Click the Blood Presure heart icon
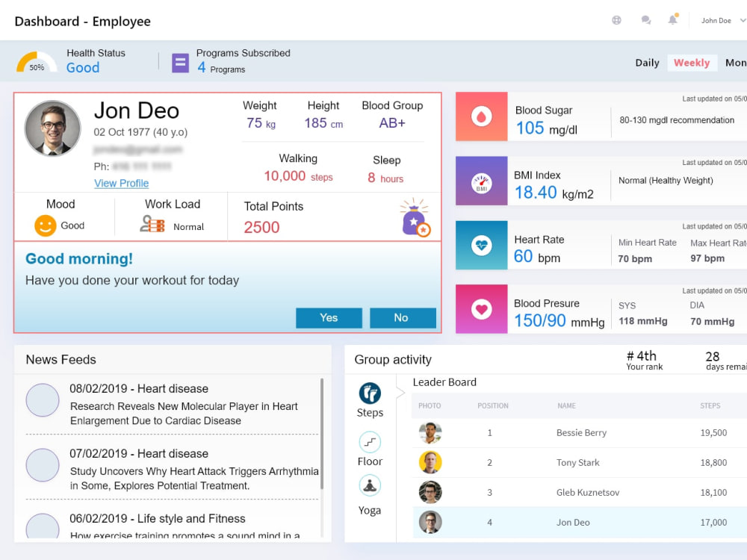Screen dimensions: 747x560 click(x=481, y=309)
